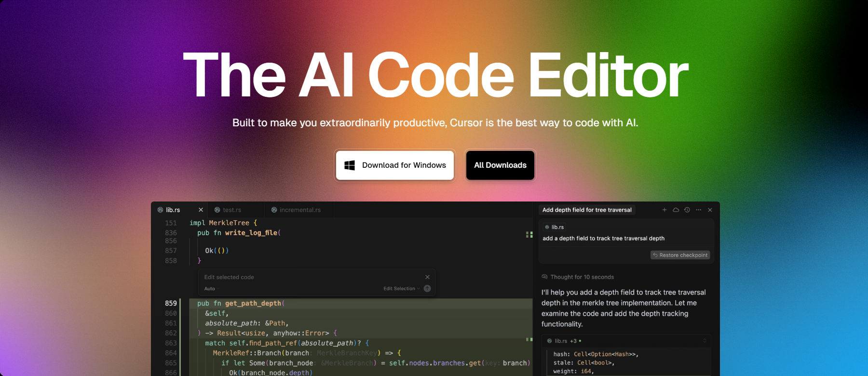
Task: Start a new chat with the plus icon
Action: coord(664,210)
